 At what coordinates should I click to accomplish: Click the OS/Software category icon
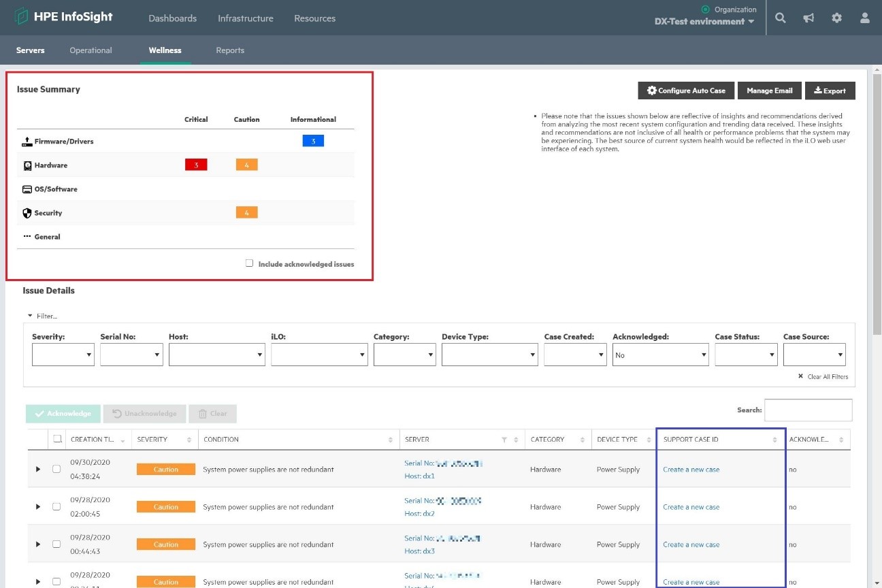pos(27,189)
